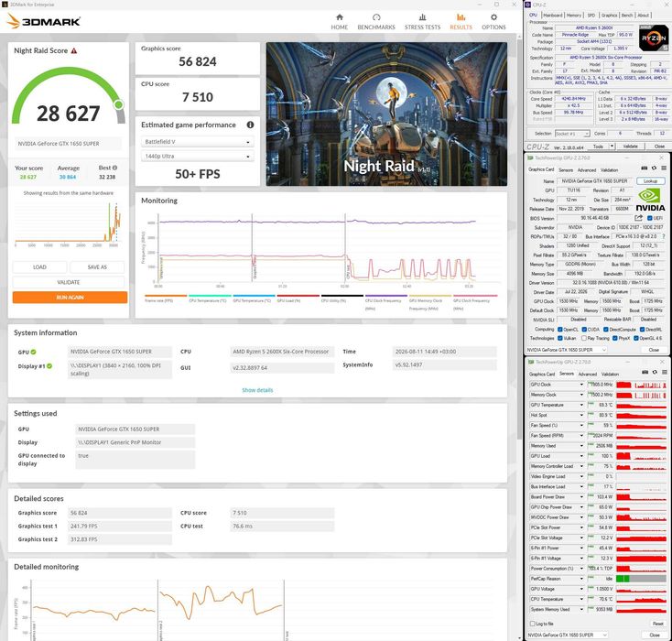This screenshot has width=672, height=641.
Task: Click the GPU Load red sensor graph
Action: pos(641,456)
